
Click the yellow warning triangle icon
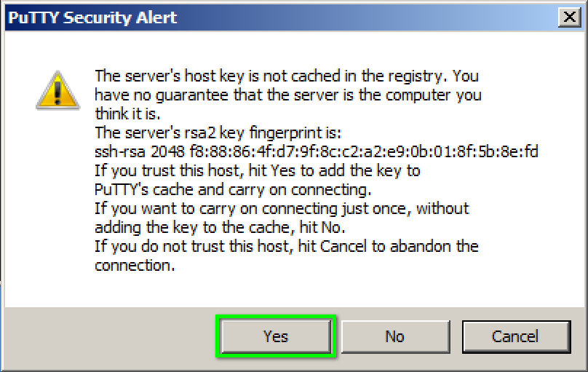(x=57, y=90)
